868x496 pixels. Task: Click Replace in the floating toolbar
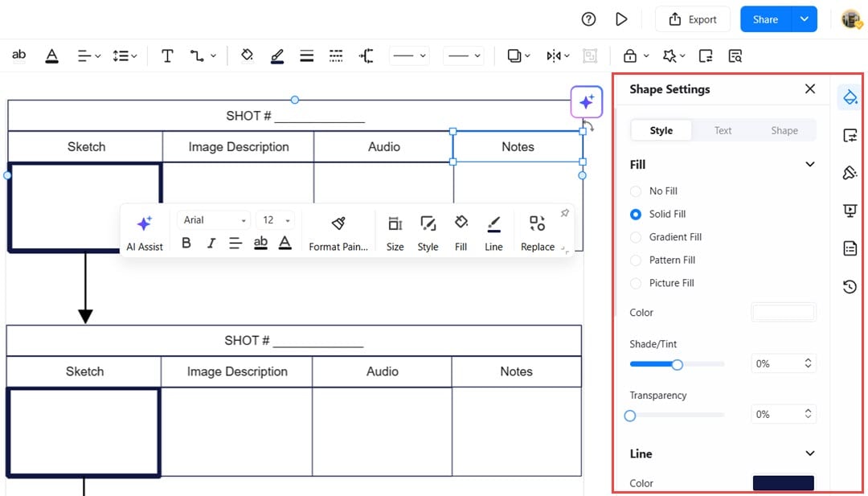(538, 233)
